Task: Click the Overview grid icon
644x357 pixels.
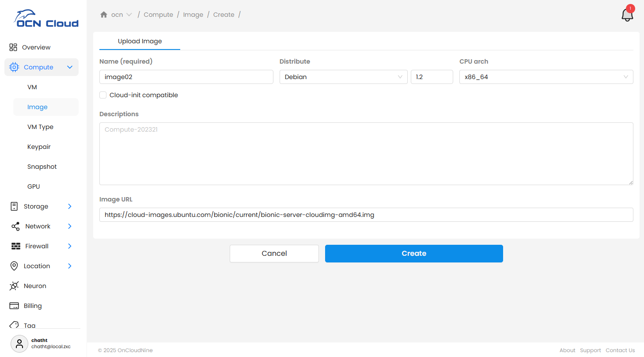Action: tap(13, 47)
